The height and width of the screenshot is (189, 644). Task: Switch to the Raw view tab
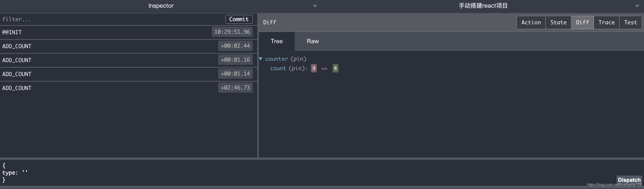[313, 41]
